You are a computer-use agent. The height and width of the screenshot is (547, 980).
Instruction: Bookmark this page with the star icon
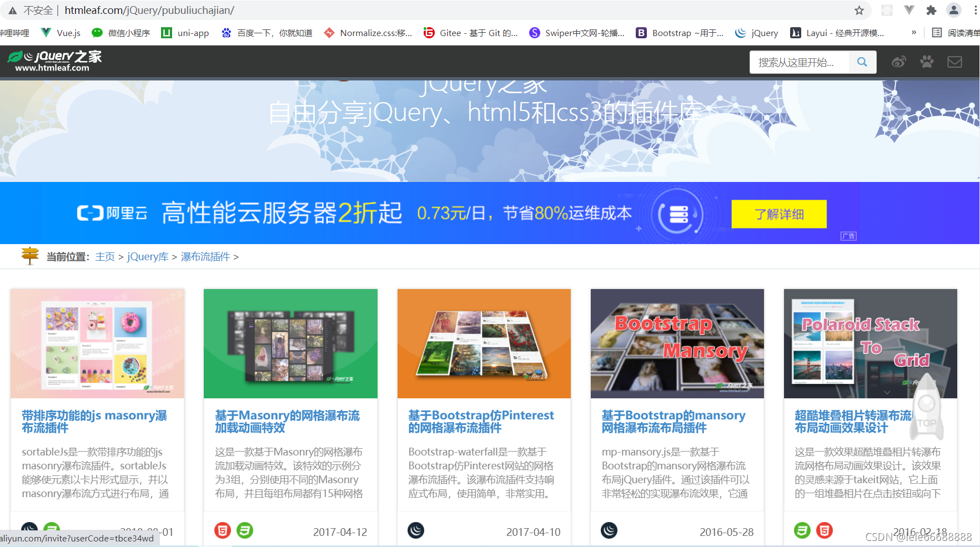coord(859,10)
